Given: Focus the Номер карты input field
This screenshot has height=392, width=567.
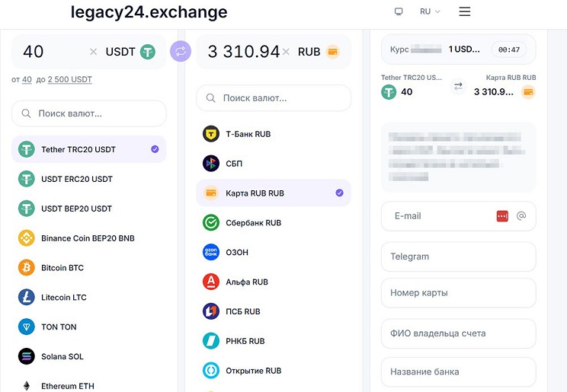Looking at the screenshot, I should [459, 292].
